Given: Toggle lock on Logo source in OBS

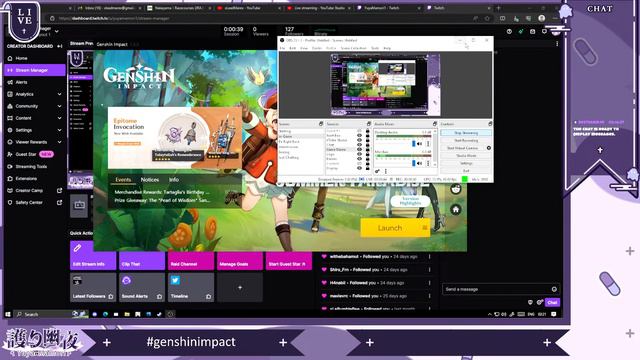Looking at the screenshot, I should coord(368,154).
